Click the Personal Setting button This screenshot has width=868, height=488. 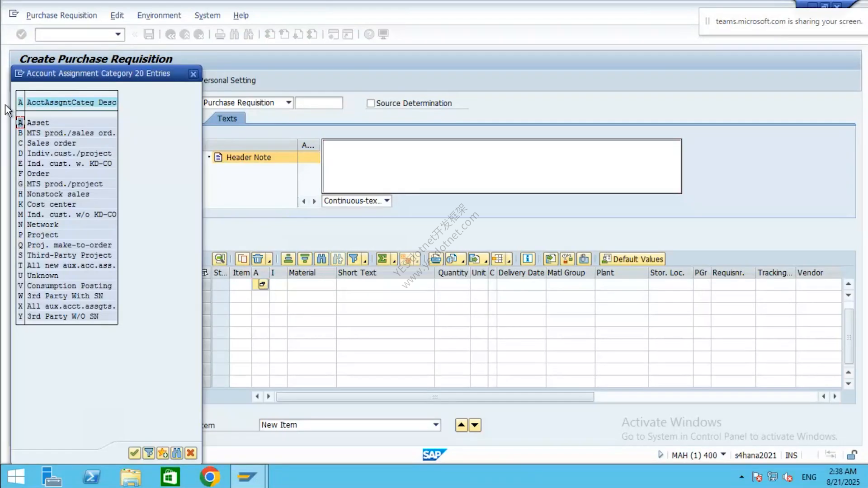[x=229, y=80]
